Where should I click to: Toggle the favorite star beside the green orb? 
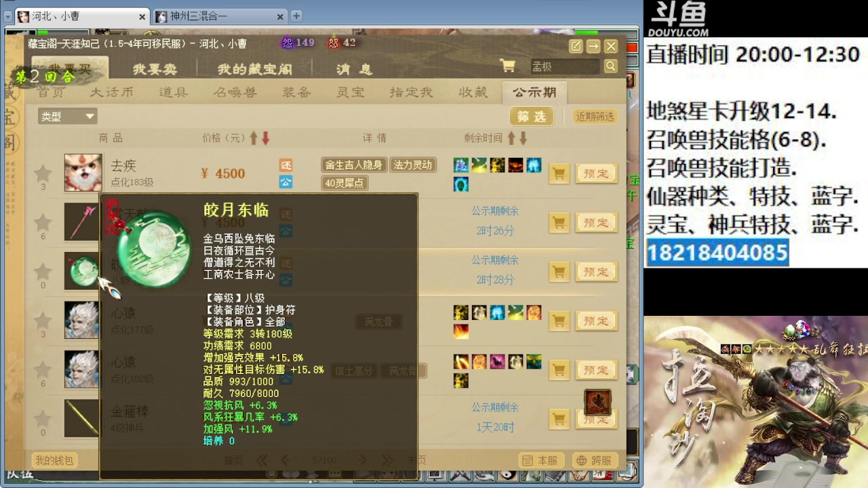point(43,271)
